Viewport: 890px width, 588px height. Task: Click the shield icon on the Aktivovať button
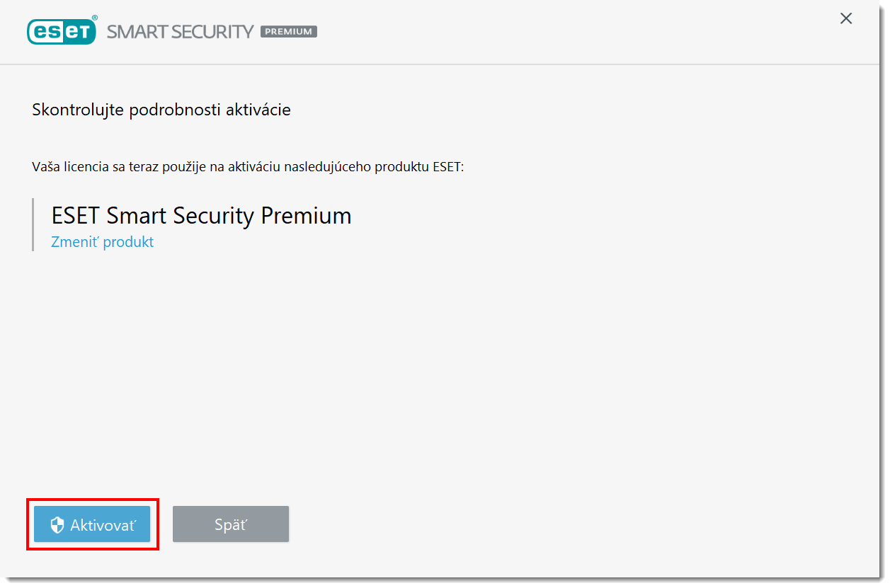[57, 525]
